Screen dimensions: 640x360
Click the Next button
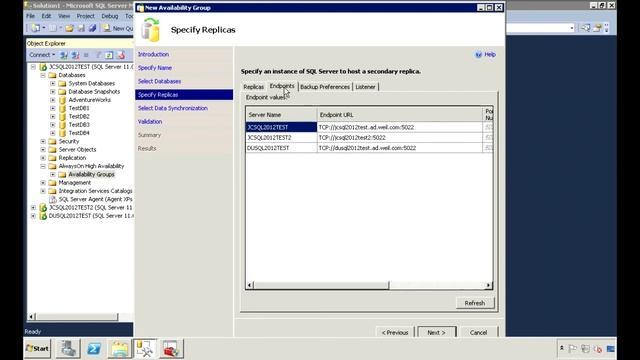(436, 332)
